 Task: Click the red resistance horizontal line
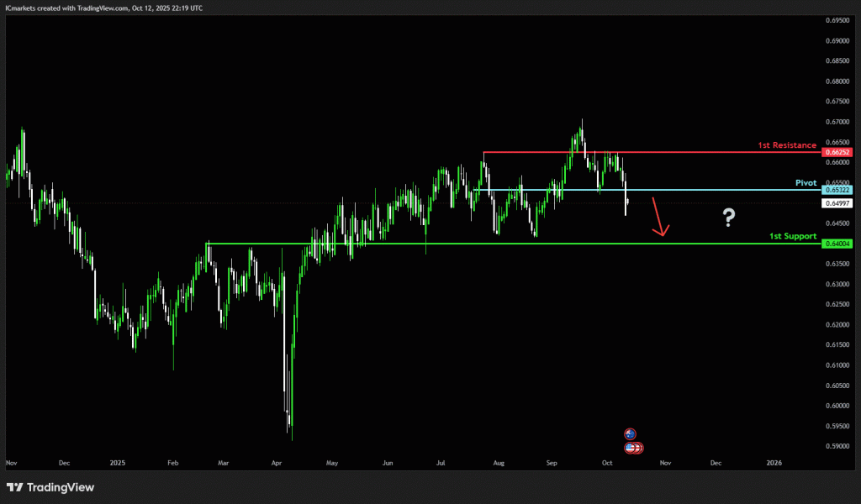[x=673, y=152]
